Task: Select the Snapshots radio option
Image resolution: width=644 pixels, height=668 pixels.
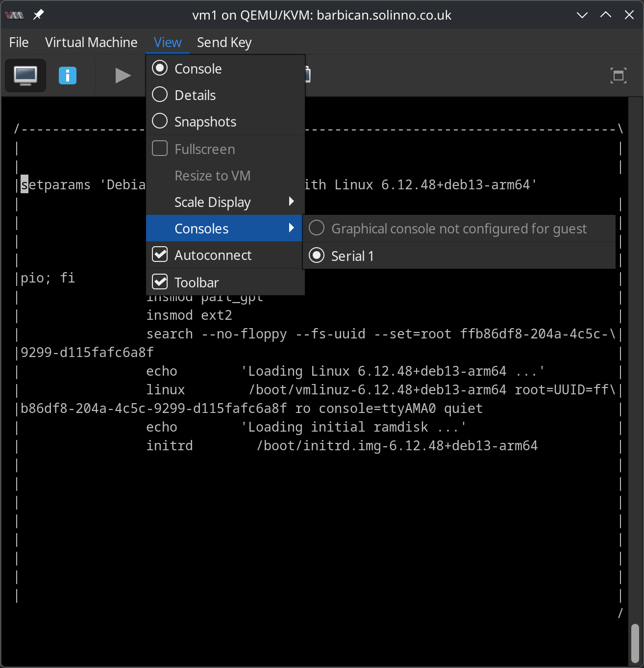Action: tap(160, 121)
